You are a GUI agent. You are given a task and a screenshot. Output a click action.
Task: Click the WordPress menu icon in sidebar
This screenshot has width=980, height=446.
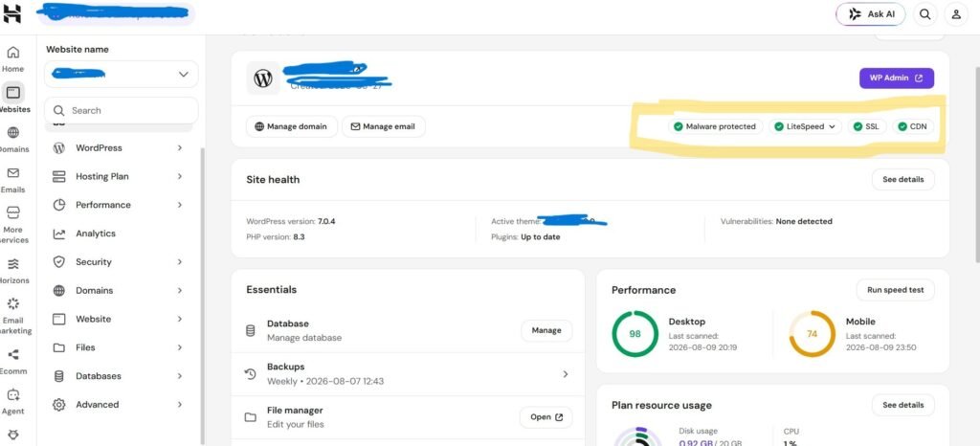tap(58, 148)
